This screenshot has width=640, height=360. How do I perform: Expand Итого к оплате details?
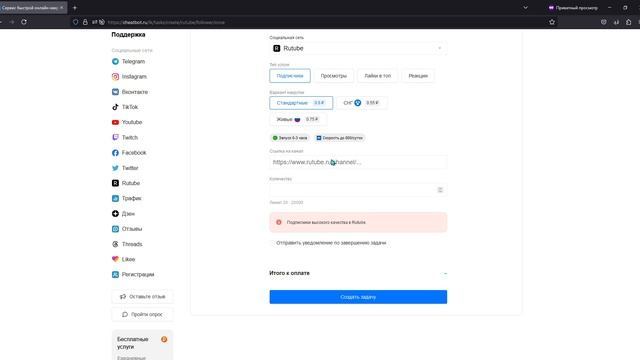tap(445, 273)
